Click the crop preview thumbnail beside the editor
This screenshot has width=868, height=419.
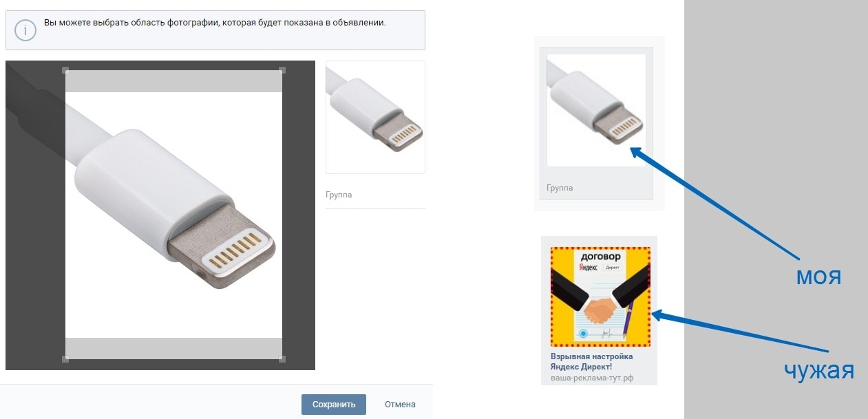click(x=375, y=117)
